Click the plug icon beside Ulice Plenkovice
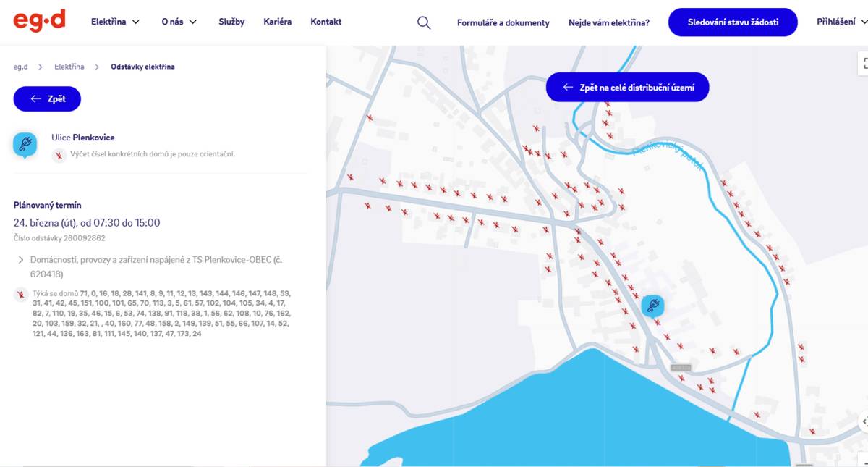The image size is (868, 467). 25,145
